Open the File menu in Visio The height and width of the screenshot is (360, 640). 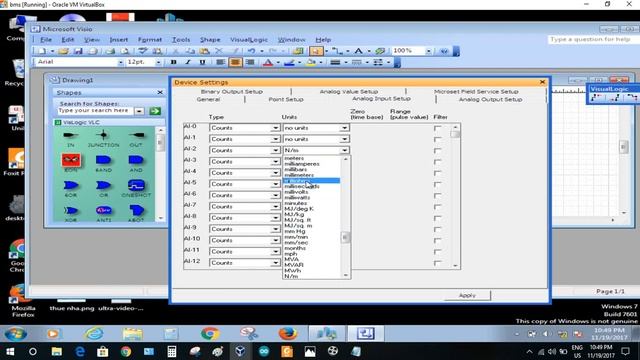coord(46,40)
